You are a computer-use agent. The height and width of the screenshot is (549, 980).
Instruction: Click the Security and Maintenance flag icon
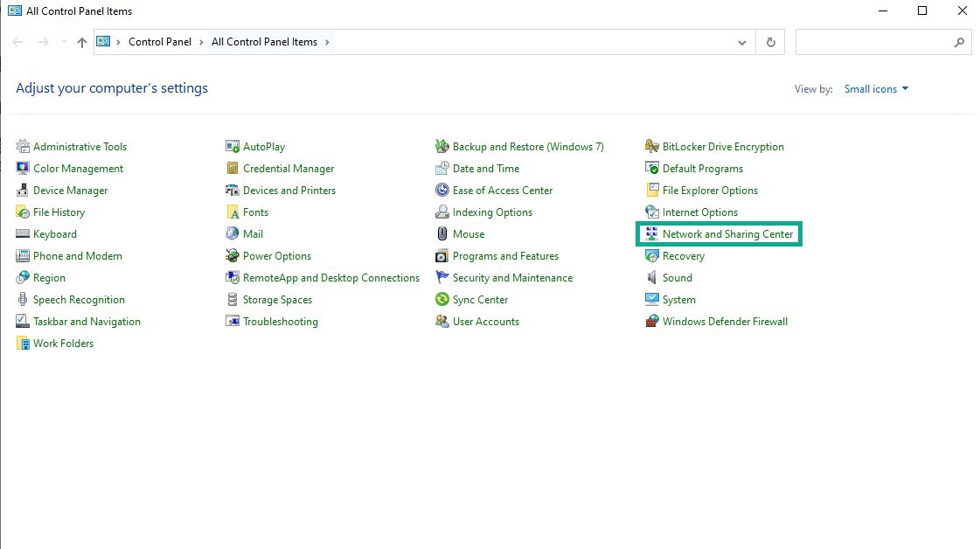pos(441,278)
